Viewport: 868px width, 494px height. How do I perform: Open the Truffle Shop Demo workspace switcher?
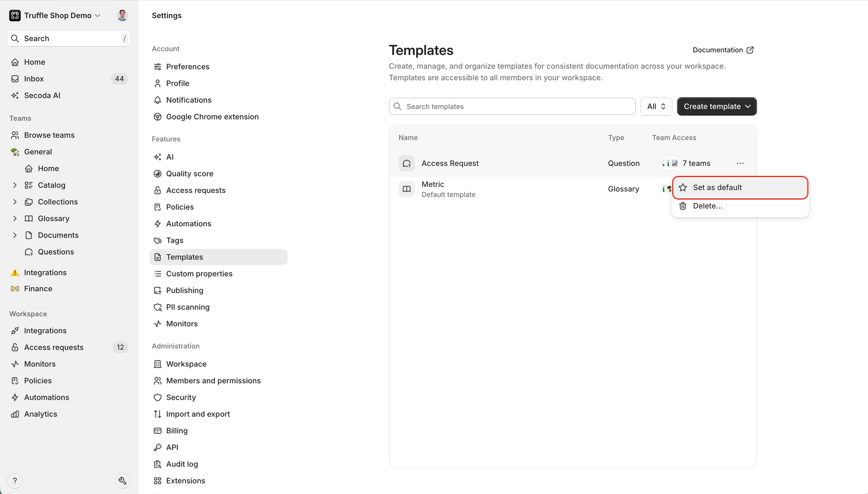(x=57, y=15)
